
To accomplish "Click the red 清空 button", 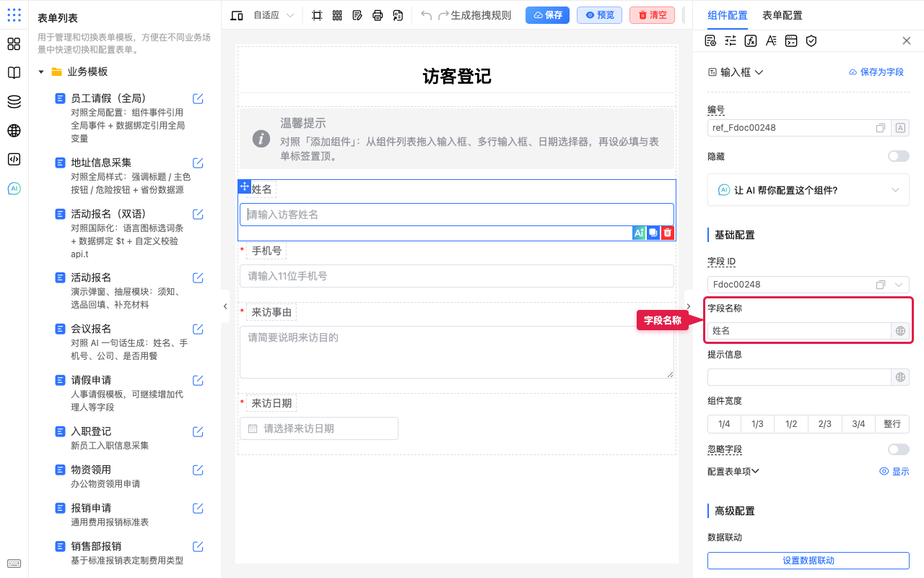I will tap(652, 15).
